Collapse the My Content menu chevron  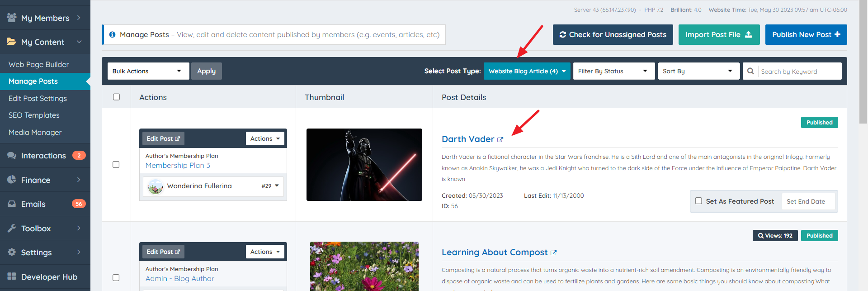tap(79, 42)
